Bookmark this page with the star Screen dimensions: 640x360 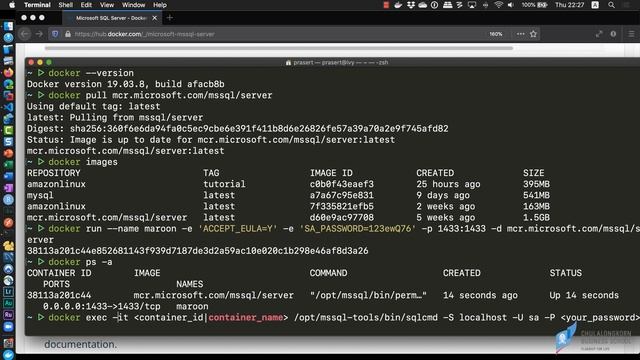(x=533, y=34)
